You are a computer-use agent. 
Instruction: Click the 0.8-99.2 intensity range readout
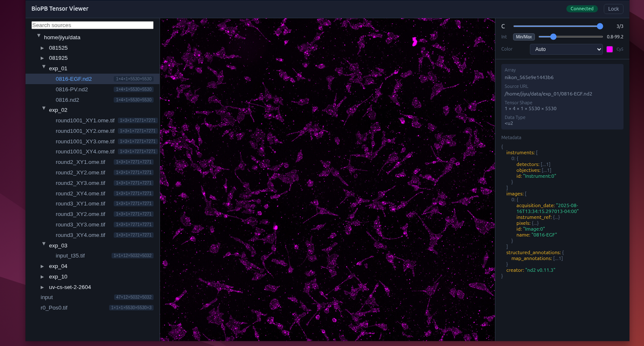point(615,37)
